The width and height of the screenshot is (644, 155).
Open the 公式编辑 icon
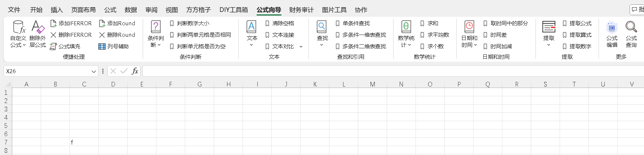(612, 27)
